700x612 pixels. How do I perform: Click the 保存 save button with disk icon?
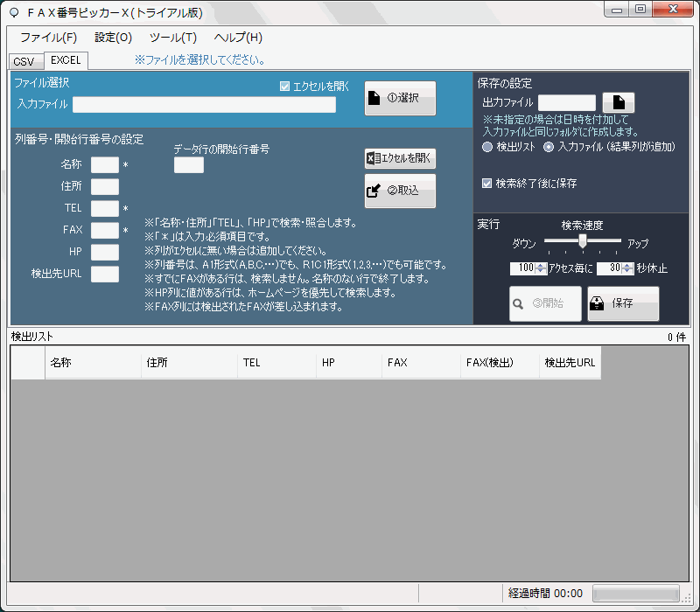point(623,303)
